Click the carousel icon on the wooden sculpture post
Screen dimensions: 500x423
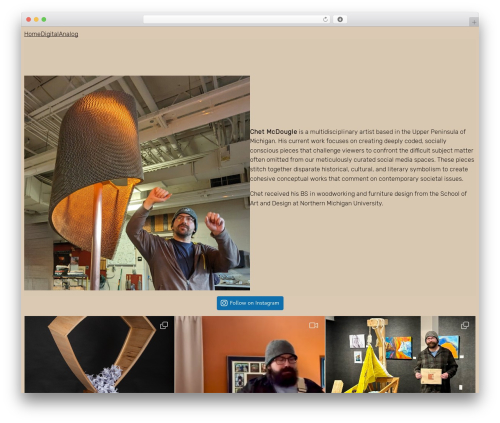coord(164,325)
